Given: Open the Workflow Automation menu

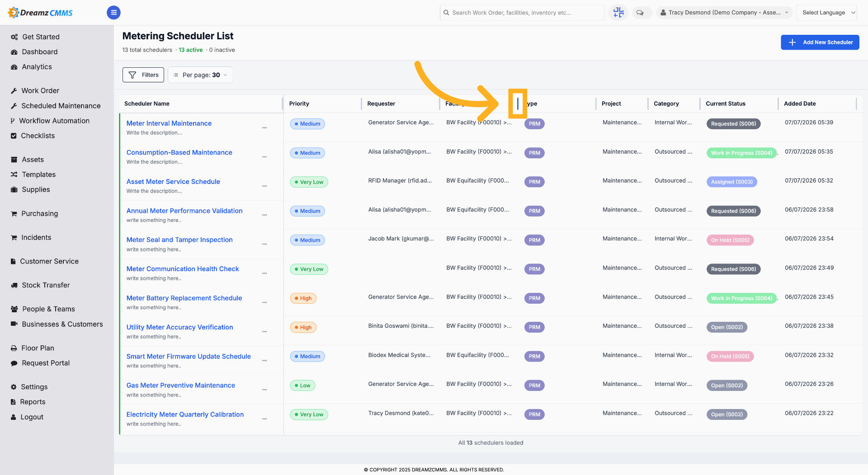Looking at the screenshot, I should [54, 121].
